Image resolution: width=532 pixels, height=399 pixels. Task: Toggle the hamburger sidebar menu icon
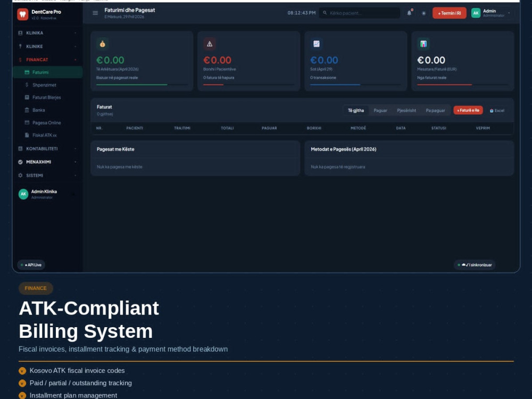(x=95, y=13)
